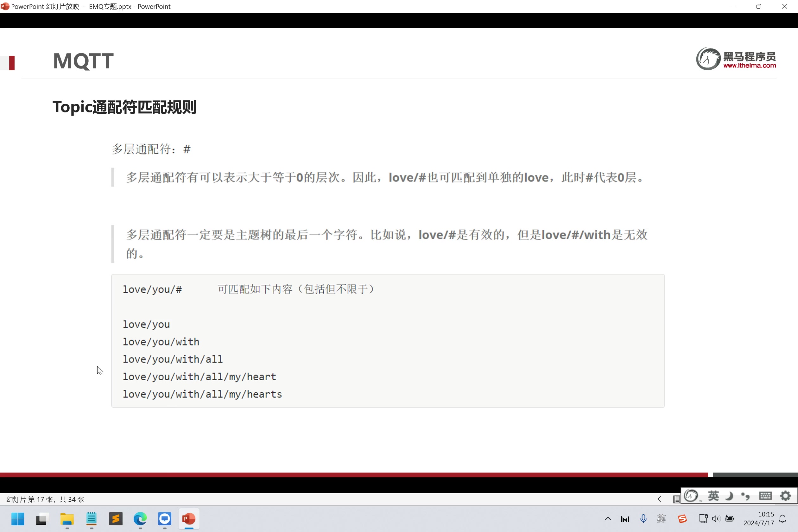Open Task View on the taskbar

click(x=42, y=519)
